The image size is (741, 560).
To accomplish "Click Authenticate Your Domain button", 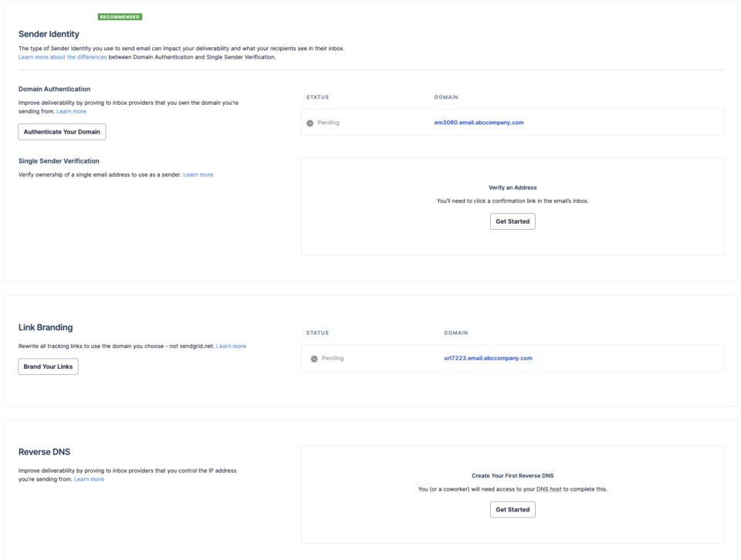I will tap(62, 132).
